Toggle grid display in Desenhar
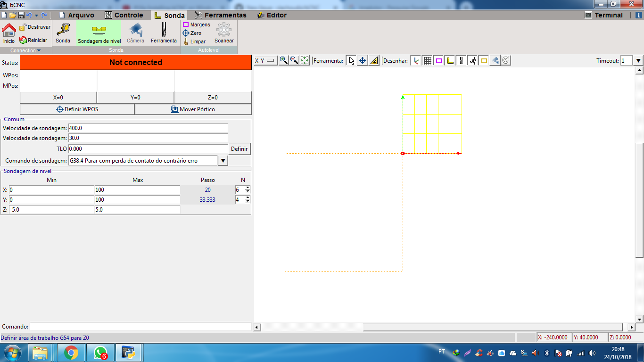Viewport: 644px width, 362px height. pos(427,60)
